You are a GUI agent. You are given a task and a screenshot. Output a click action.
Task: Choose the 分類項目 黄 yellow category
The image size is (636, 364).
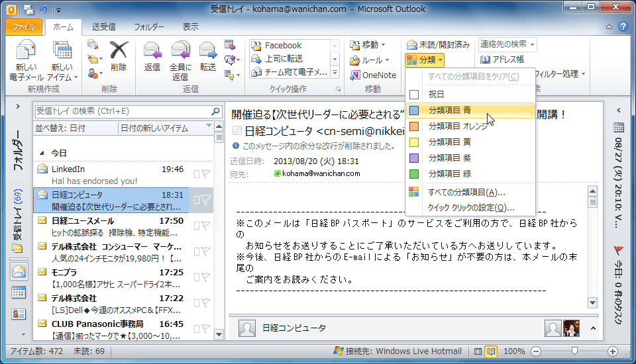click(470, 142)
